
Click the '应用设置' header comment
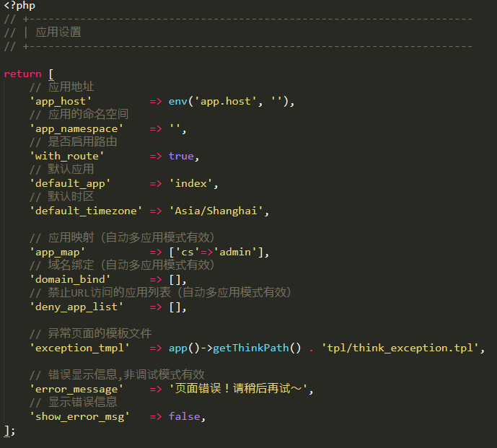click(x=58, y=32)
